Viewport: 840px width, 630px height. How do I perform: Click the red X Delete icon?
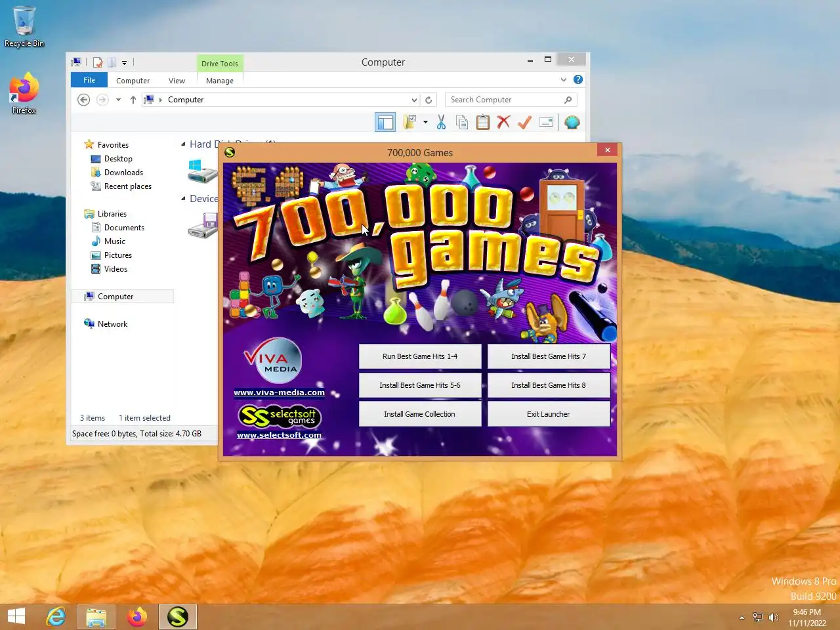503,122
